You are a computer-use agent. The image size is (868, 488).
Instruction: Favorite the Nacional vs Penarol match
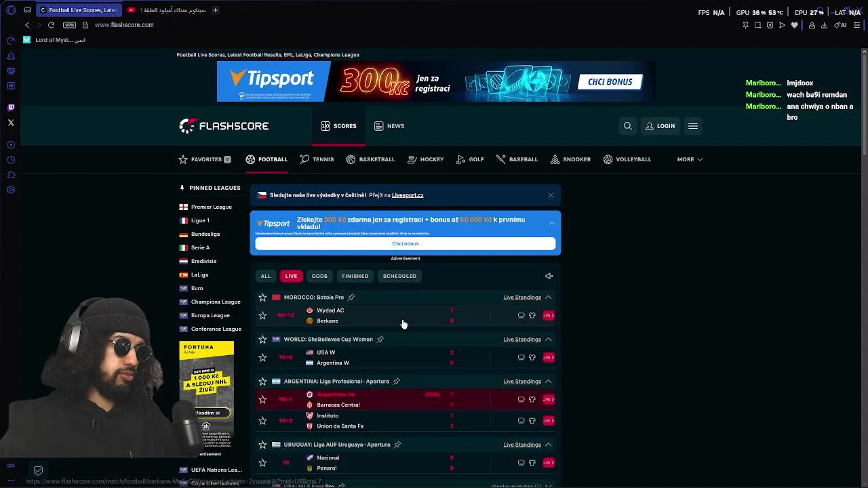(x=262, y=463)
